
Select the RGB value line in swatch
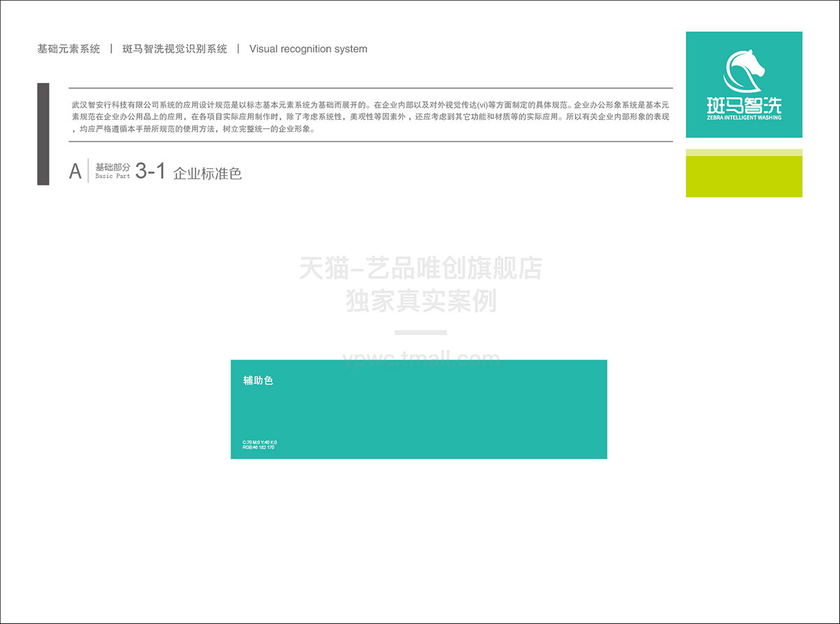tap(258, 448)
